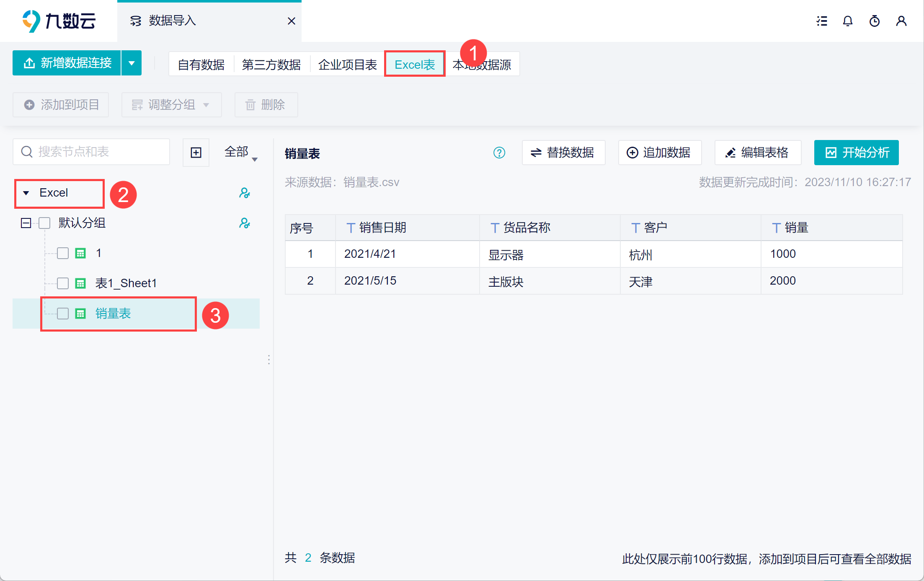Click the notification bell icon
This screenshot has height=581, width=924.
(x=848, y=21)
